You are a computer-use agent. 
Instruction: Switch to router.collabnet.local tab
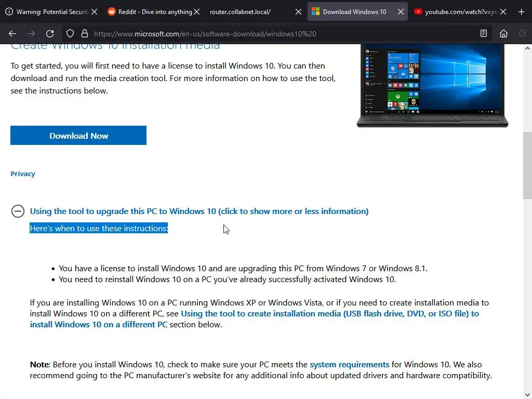coord(240,12)
